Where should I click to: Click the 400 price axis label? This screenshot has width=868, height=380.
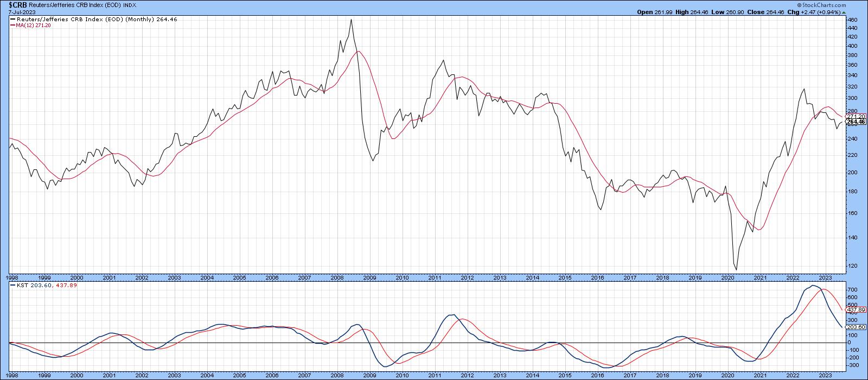pyautogui.click(x=852, y=46)
